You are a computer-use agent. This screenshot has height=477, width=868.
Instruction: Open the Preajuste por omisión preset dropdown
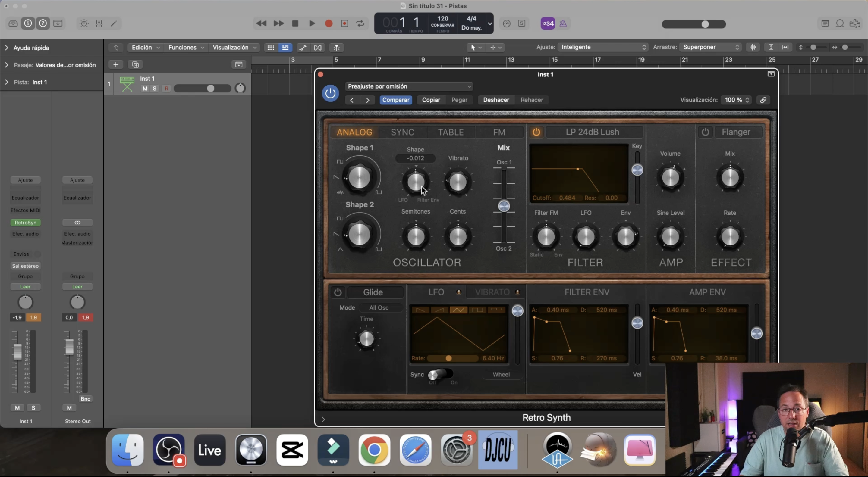[x=409, y=86]
